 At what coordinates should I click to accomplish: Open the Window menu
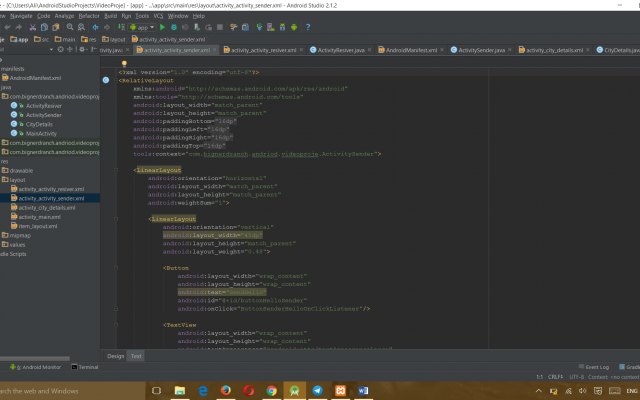(x=178, y=16)
